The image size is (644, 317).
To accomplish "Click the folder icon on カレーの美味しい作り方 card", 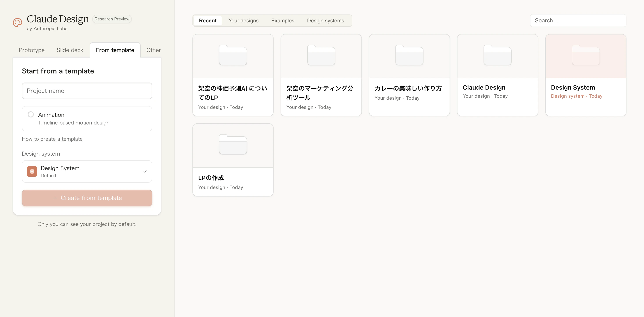I will (409, 55).
